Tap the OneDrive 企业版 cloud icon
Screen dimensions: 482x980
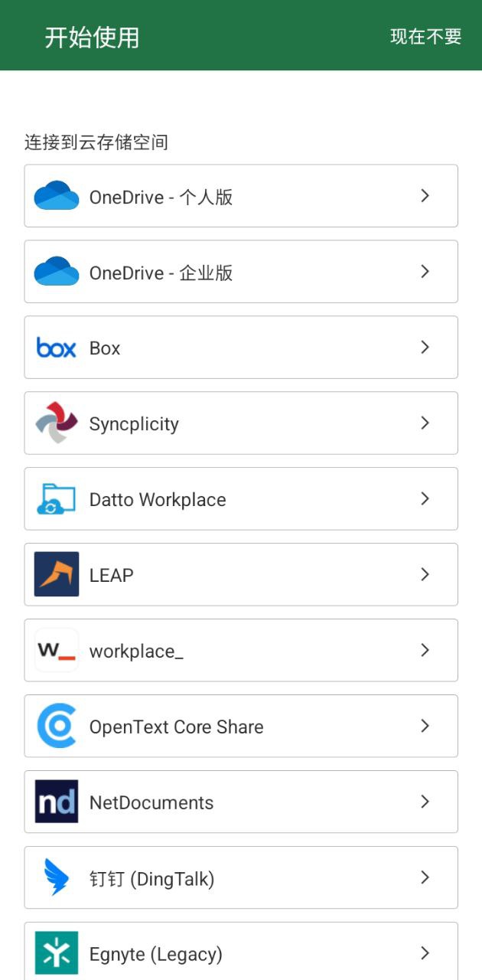pyautogui.click(x=57, y=272)
